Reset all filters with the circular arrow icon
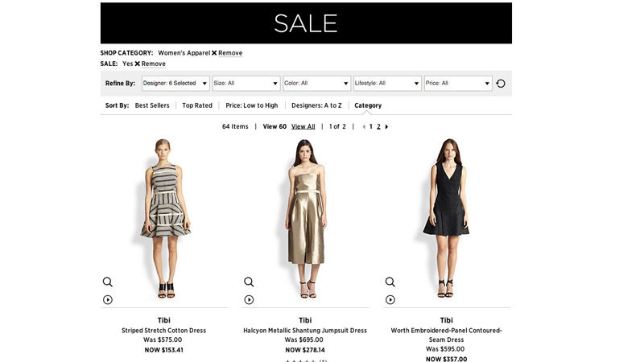The height and width of the screenshot is (362, 644). (501, 84)
